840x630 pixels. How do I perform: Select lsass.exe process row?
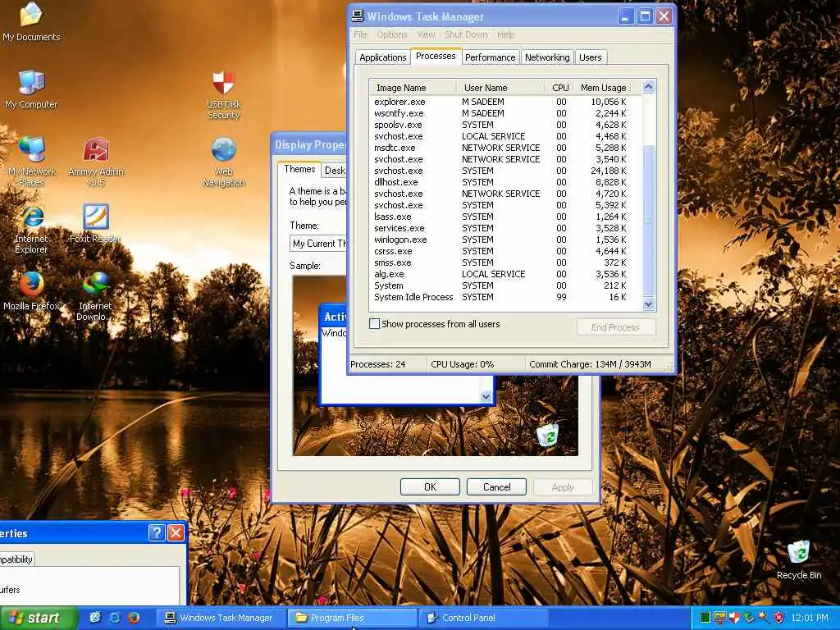(x=500, y=217)
